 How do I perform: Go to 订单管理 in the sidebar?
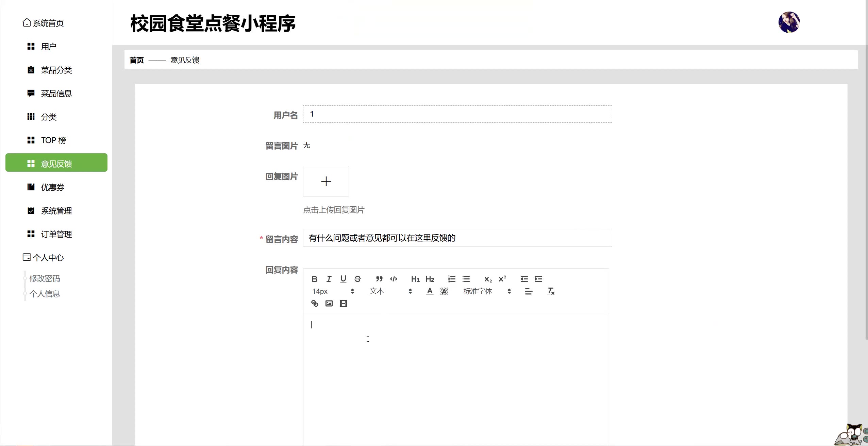(x=56, y=234)
